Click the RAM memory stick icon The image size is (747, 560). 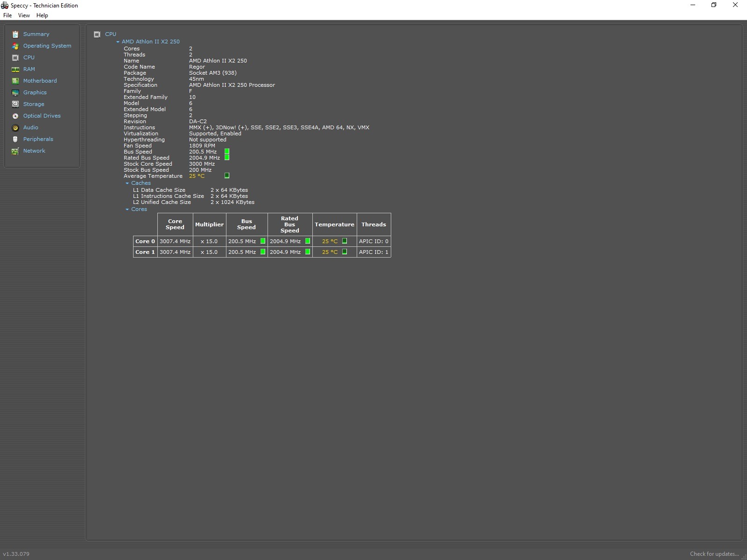[x=15, y=69]
